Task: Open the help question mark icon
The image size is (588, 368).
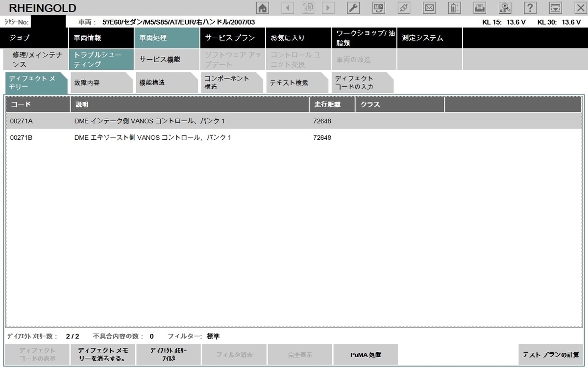Action: pos(530,7)
